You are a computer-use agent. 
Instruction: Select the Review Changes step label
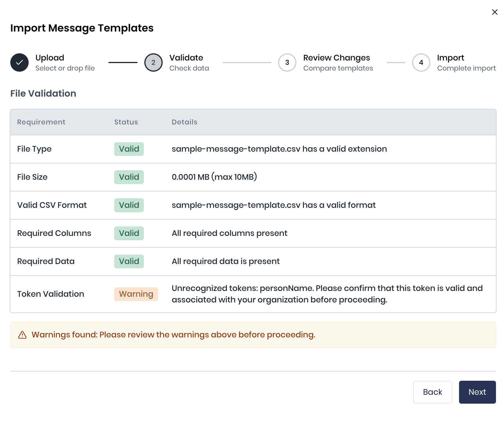pos(336,58)
